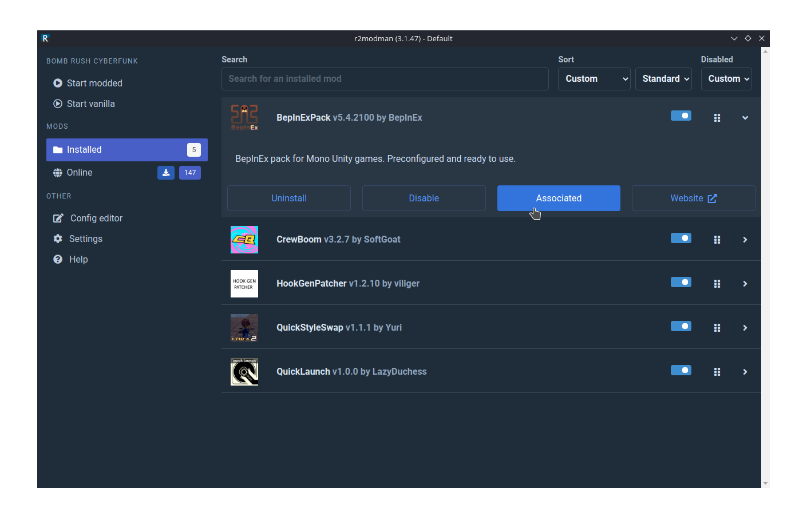Click the BepInExPack v5.4.2100 title text
Viewport: 807px width, 532px height.
[349, 118]
